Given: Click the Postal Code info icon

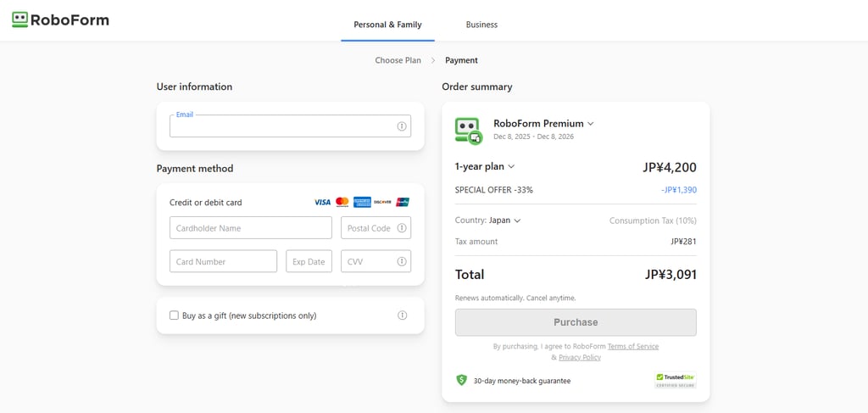Looking at the screenshot, I should 402,228.
